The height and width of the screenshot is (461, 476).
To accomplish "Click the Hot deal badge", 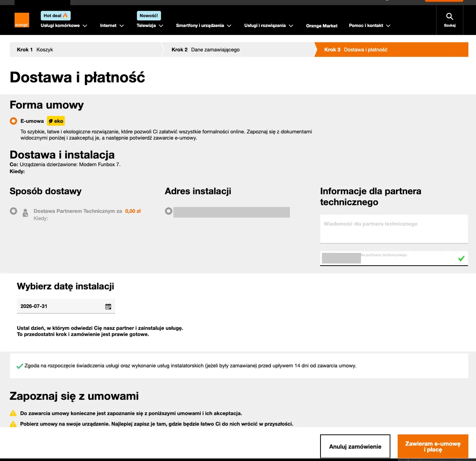I will [56, 15].
